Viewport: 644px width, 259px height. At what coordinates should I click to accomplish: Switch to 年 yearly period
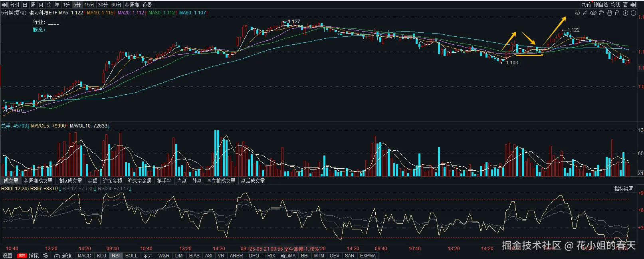(57, 5)
